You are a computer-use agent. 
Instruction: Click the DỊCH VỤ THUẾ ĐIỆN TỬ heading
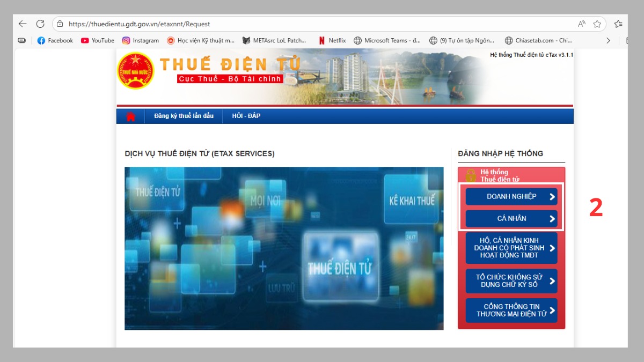pos(200,153)
